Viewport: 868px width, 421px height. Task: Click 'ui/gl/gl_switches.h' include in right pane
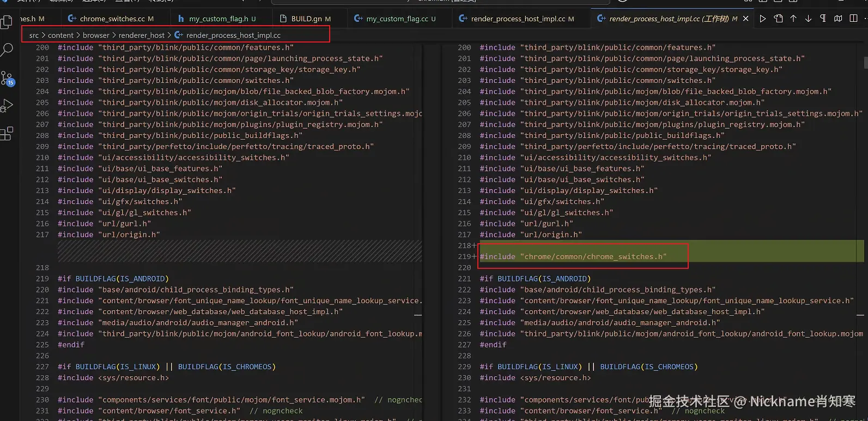[547, 213]
